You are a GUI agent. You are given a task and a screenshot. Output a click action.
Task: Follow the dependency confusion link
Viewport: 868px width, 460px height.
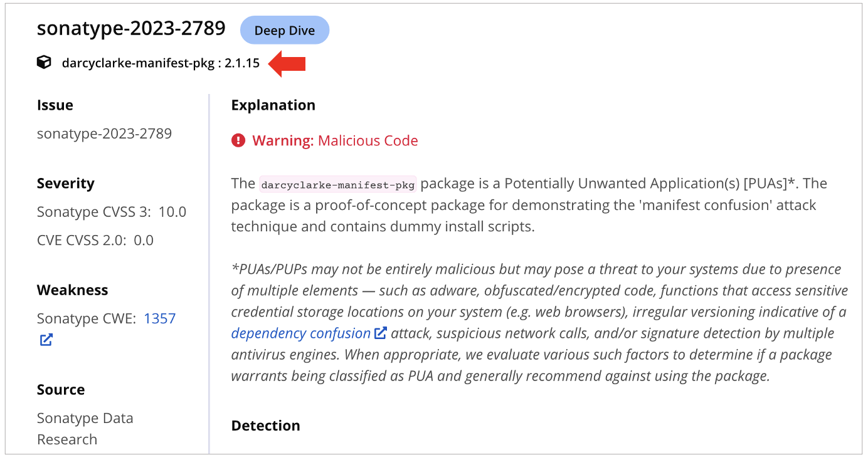300,333
